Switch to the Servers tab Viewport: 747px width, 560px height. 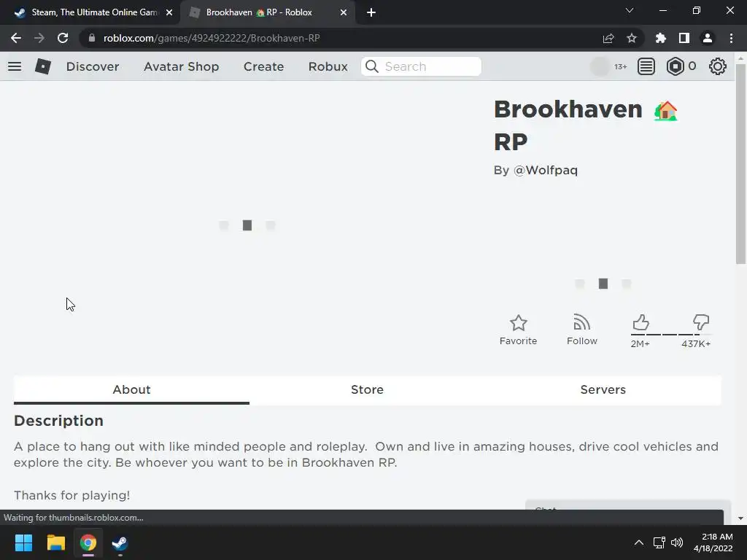pos(603,390)
